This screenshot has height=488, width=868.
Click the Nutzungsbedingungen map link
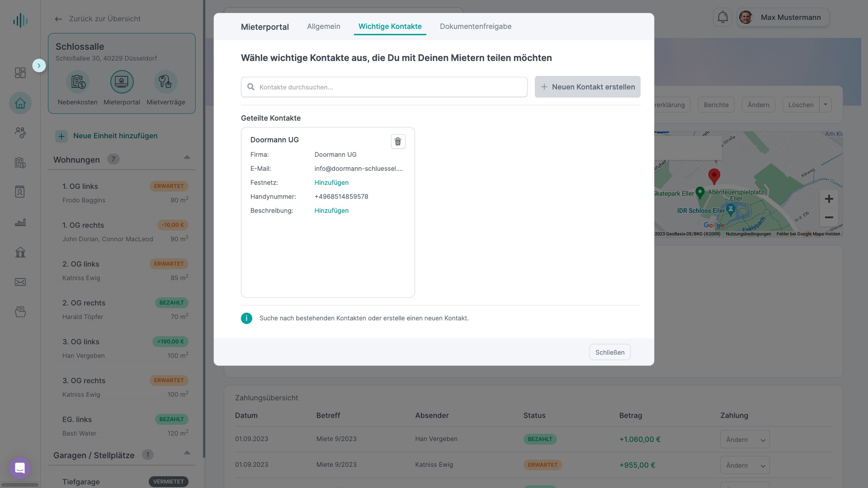(x=748, y=234)
